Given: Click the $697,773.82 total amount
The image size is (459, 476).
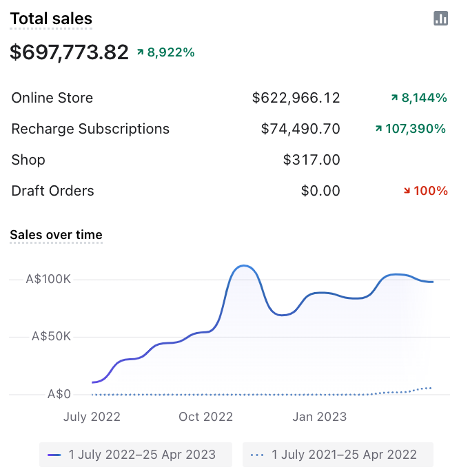Looking at the screenshot, I should pyautogui.click(x=69, y=52).
